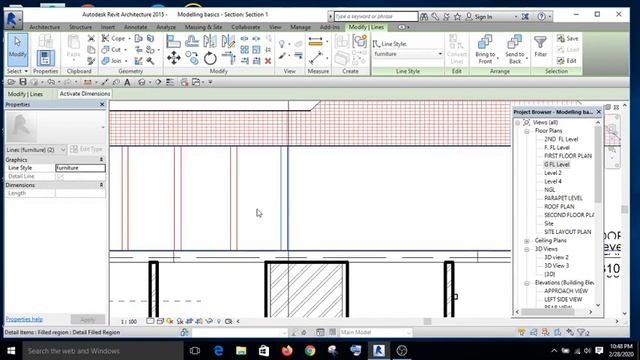This screenshot has width=640, height=360.
Task: Send selected lines to back
Action: [515, 50]
